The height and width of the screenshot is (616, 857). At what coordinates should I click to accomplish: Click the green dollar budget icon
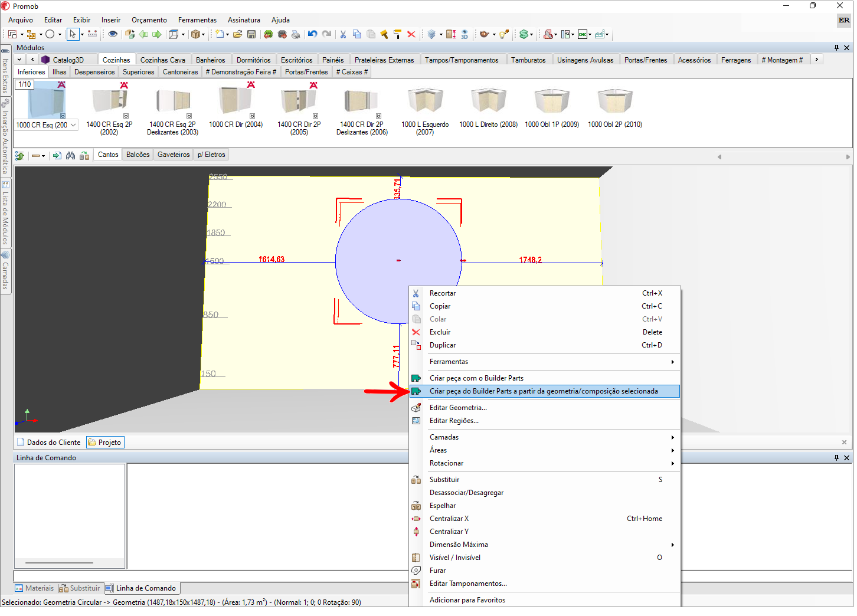[x=523, y=34]
